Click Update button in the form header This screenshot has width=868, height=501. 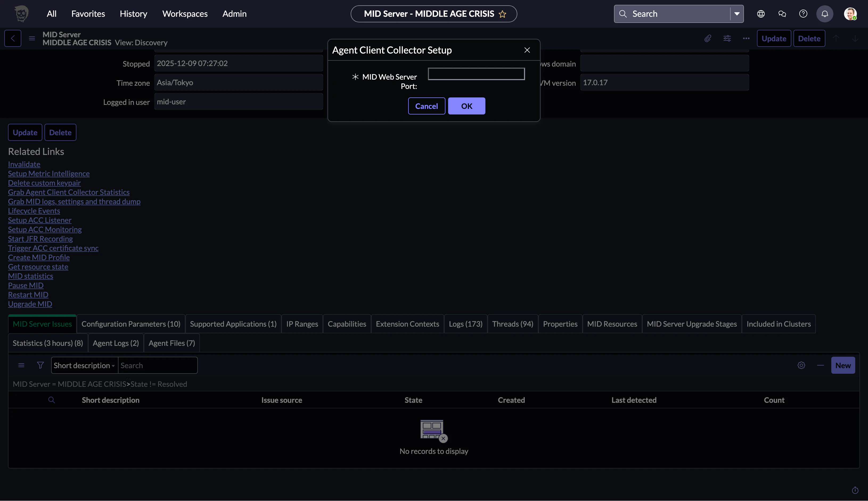coord(774,38)
